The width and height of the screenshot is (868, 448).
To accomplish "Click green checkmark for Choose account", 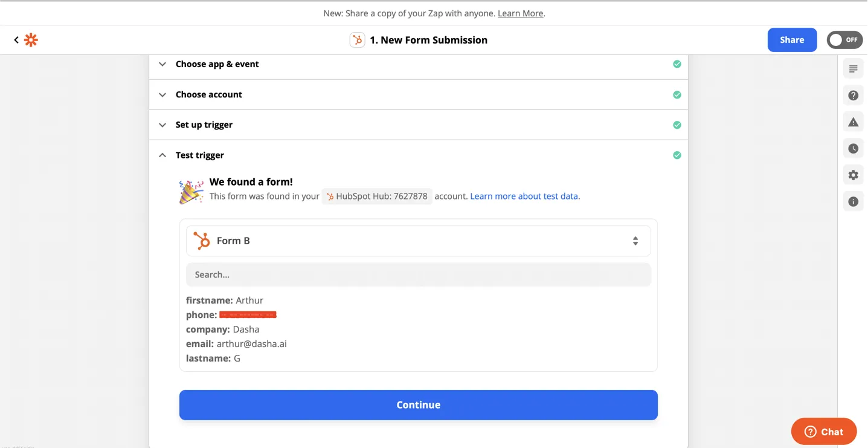I will pyautogui.click(x=677, y=94).
